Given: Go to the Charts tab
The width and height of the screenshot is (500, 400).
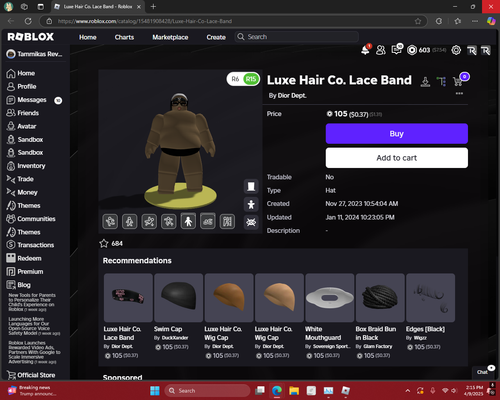Looking at the screenshot, I should (124, 37).
